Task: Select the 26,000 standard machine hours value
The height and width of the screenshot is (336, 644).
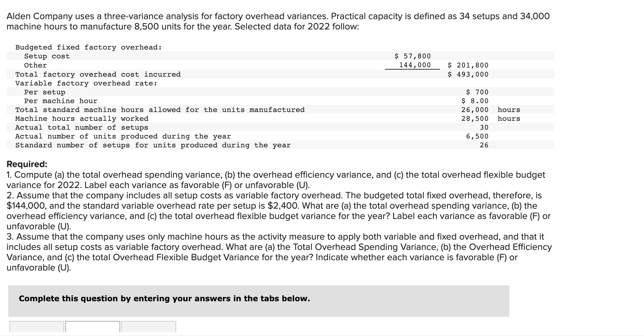Action: click(x=475, y=110)
